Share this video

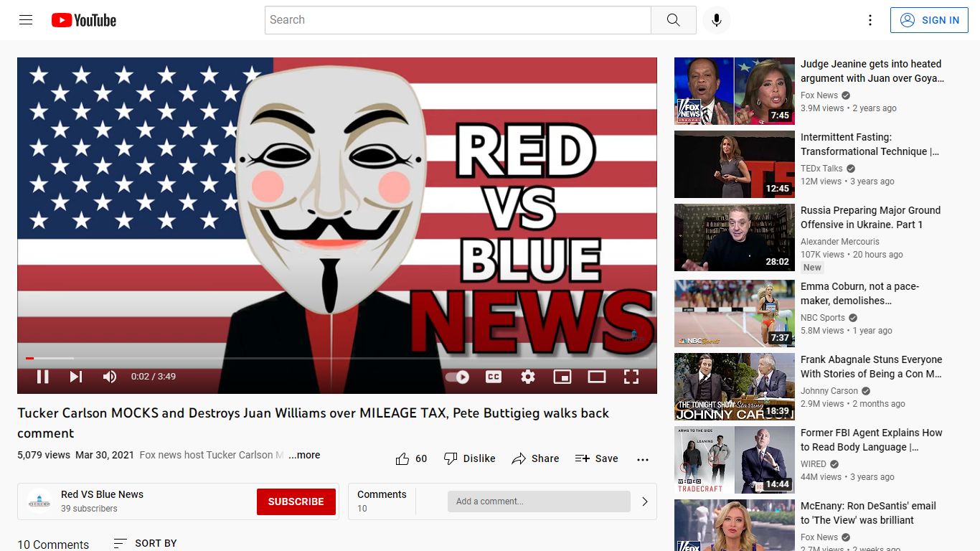[x=535, y=458]
